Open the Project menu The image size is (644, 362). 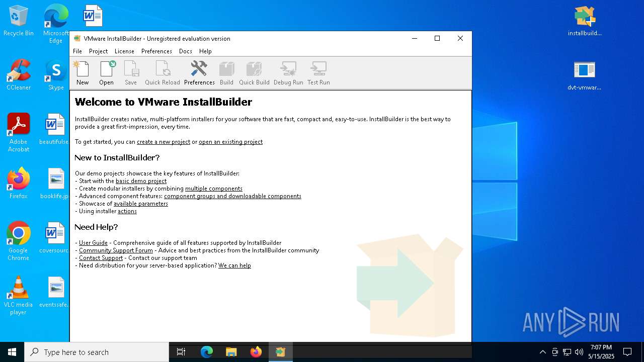(x=98, y=51)
